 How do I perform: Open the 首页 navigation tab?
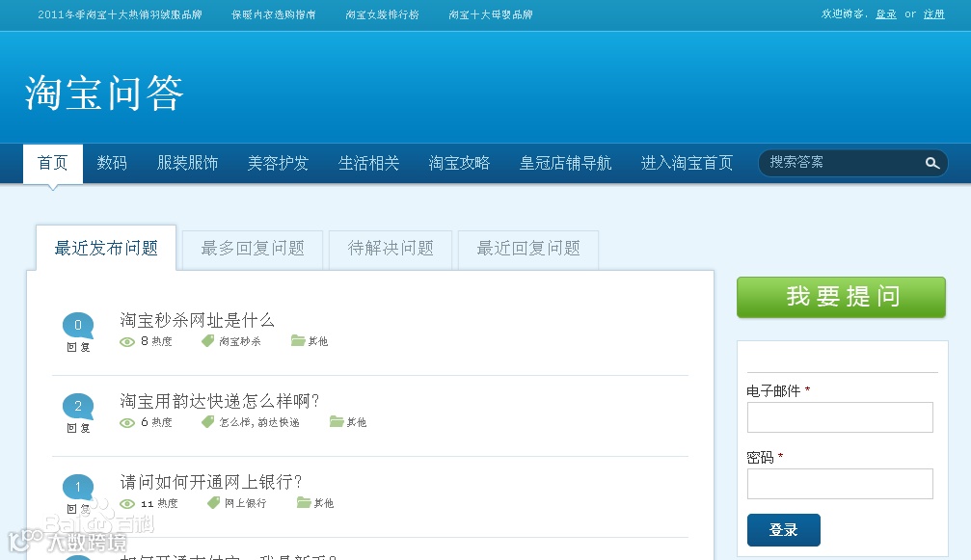coord(53,163)
